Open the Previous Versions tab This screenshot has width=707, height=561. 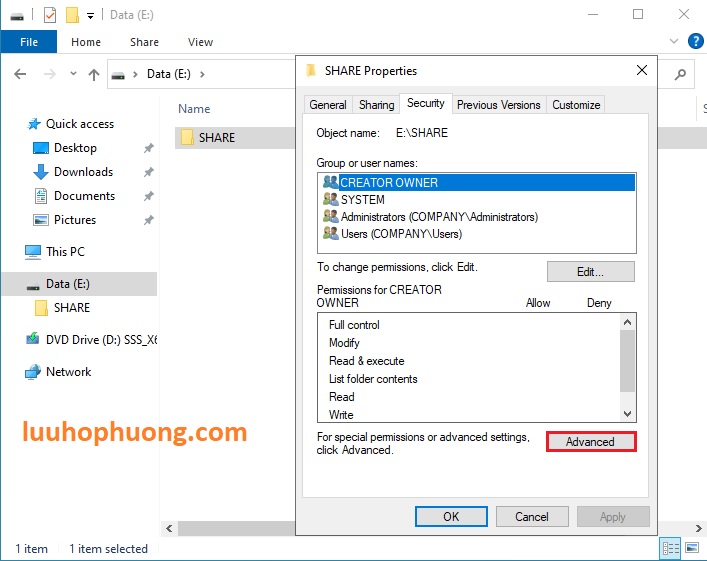click(x=498, y=105)
